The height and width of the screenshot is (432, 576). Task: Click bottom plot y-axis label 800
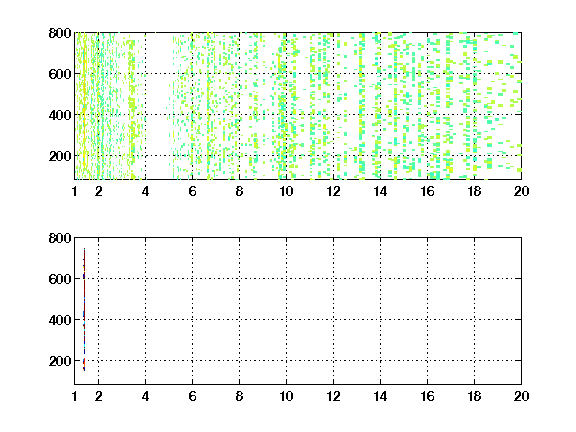click(60, 238)
